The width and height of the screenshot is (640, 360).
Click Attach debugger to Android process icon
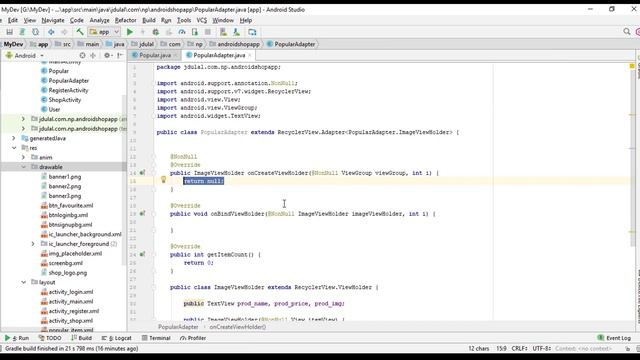(x=195, y=32)
